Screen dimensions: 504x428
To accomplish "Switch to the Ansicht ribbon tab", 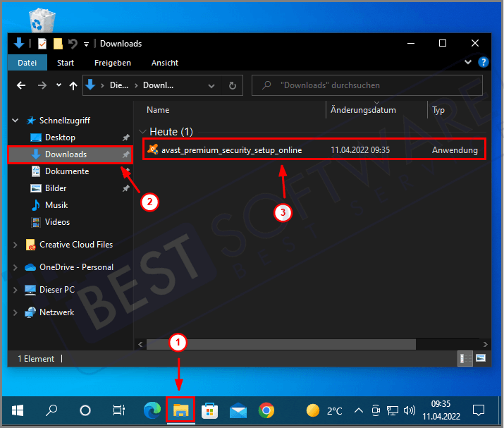I will (x=164, y=63).
